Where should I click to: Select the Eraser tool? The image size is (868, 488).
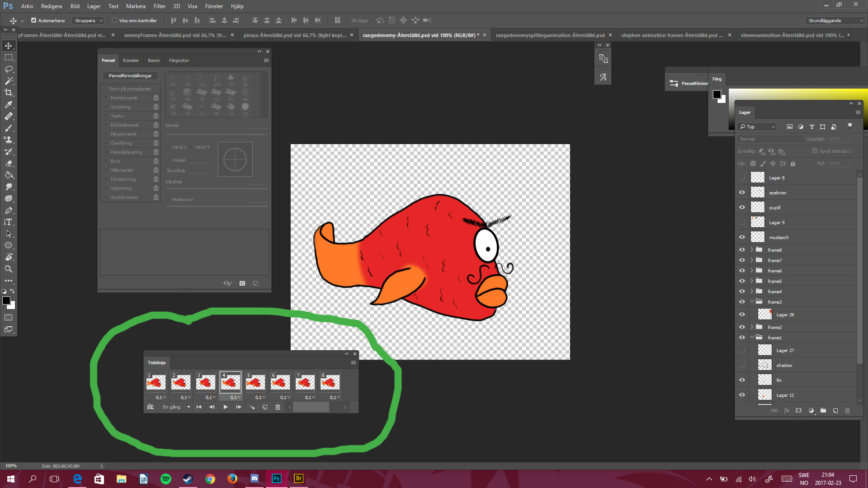pyautogui.click(x=9, y=163)
